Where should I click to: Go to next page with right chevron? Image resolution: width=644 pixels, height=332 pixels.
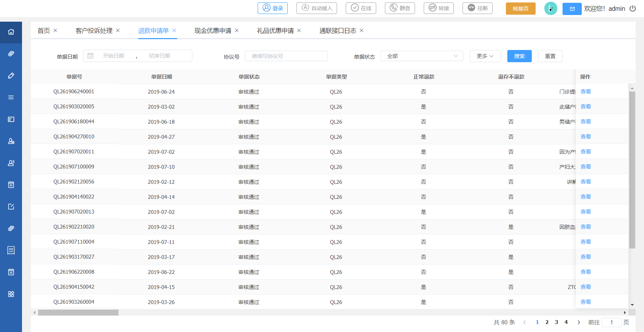579,322
